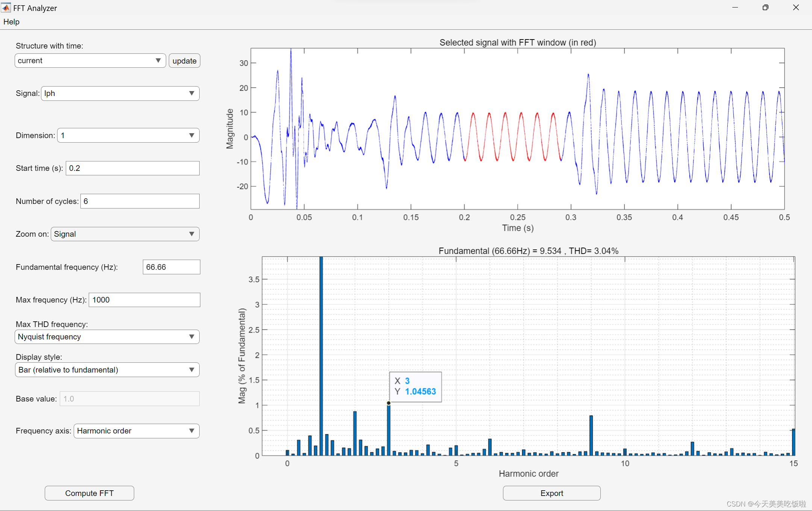Click the Start time input field

133,168
